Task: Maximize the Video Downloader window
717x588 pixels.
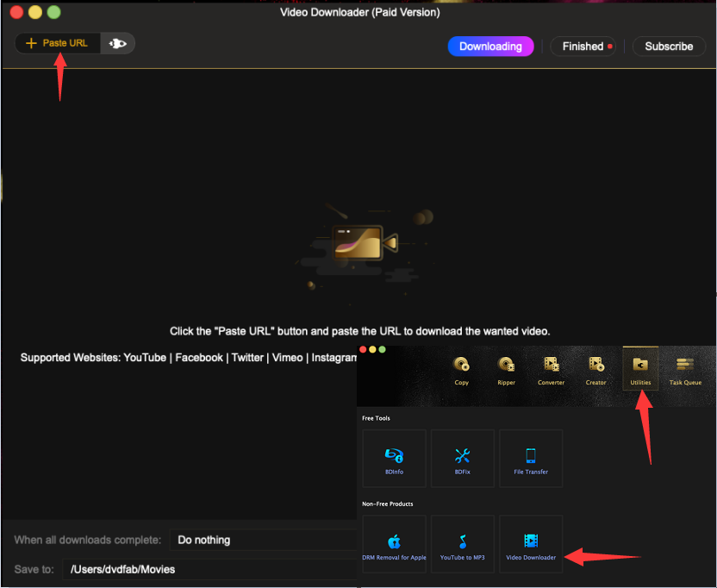Action: pyautogui.click(x=54, y=12)
